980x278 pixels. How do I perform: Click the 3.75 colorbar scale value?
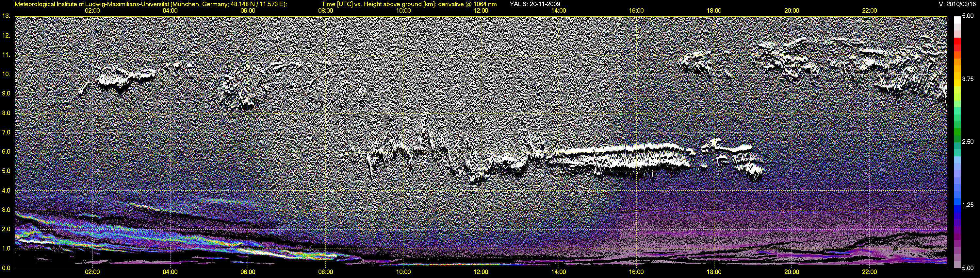968,79
